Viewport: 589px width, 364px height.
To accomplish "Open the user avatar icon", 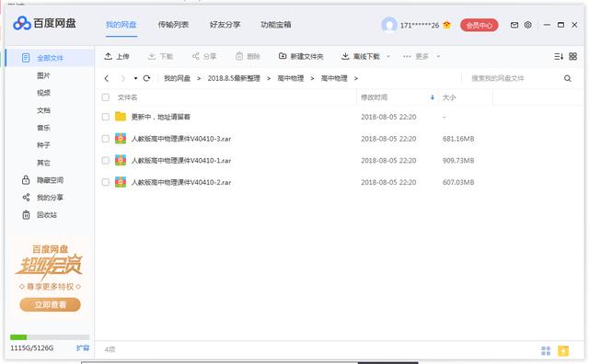I will point(389,25).
